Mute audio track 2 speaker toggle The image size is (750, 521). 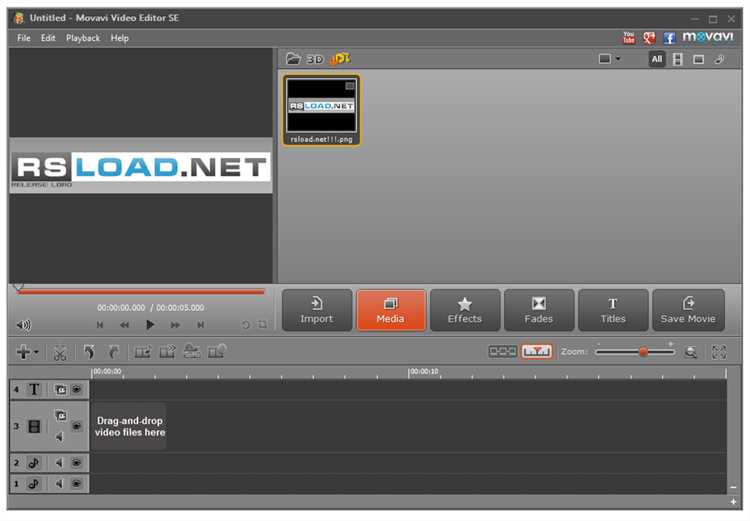[x=59, y=463]
